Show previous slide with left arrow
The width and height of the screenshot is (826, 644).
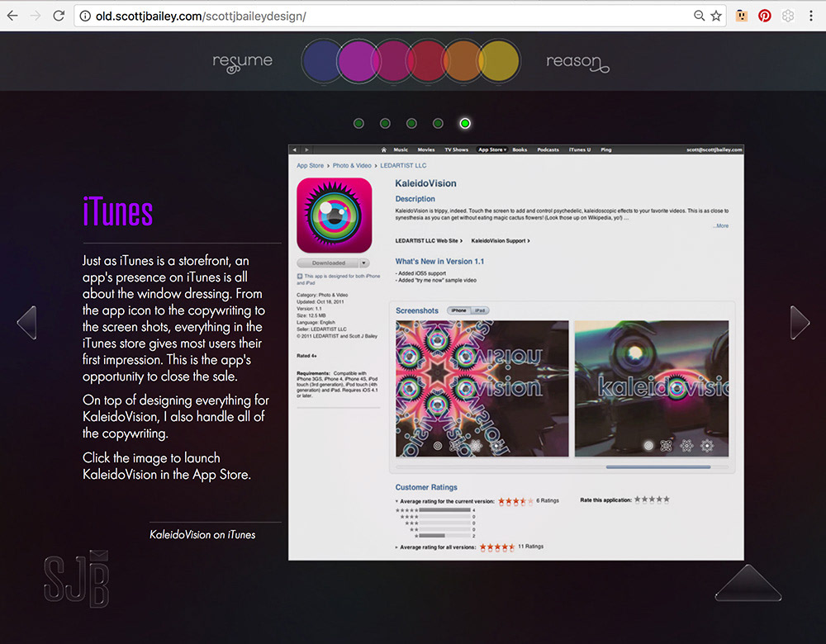27,322
